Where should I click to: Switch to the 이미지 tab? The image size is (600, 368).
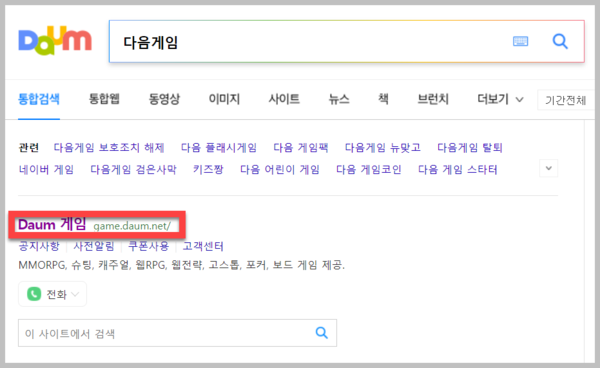tap(224, 99)
